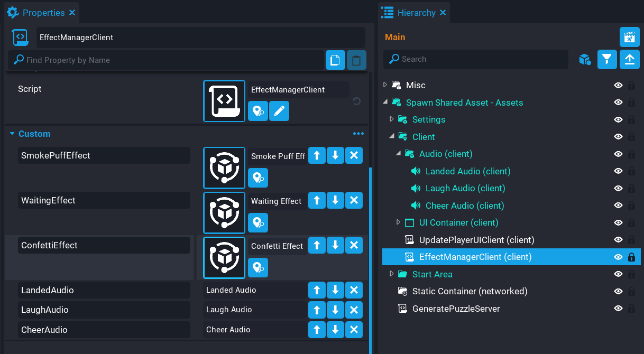Switch to the Hierarchy tab
The image size is (644, 354).
click(416, 13)
